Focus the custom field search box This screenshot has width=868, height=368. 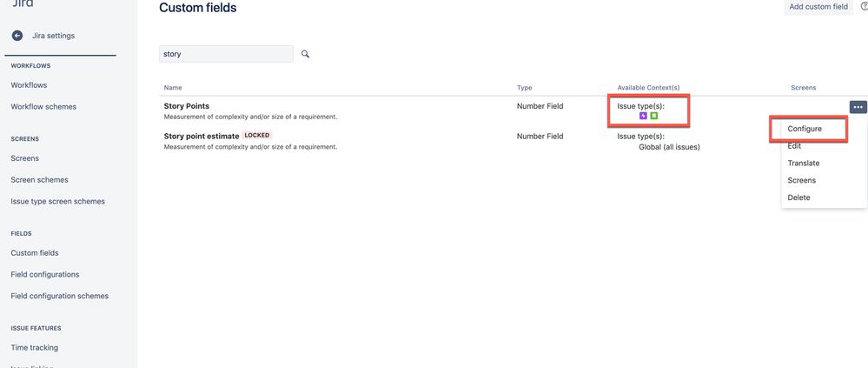(x=226, y=54)
